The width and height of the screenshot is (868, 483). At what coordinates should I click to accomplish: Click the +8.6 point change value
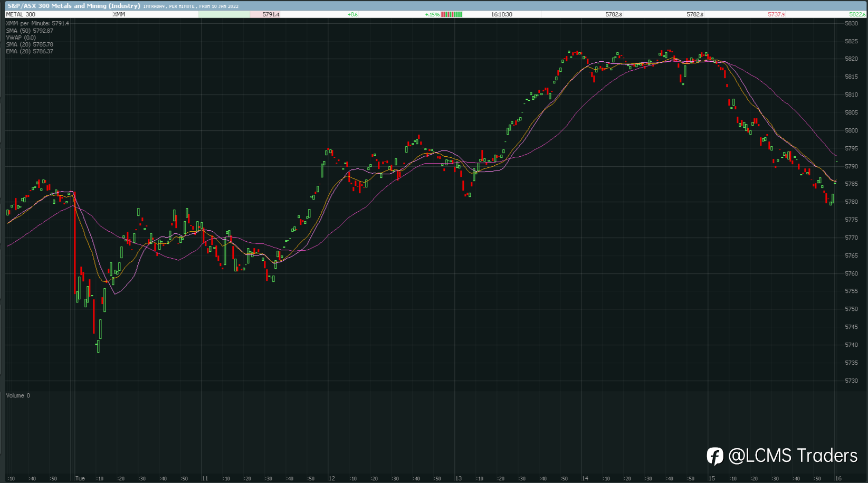click(x=352, y=14)
